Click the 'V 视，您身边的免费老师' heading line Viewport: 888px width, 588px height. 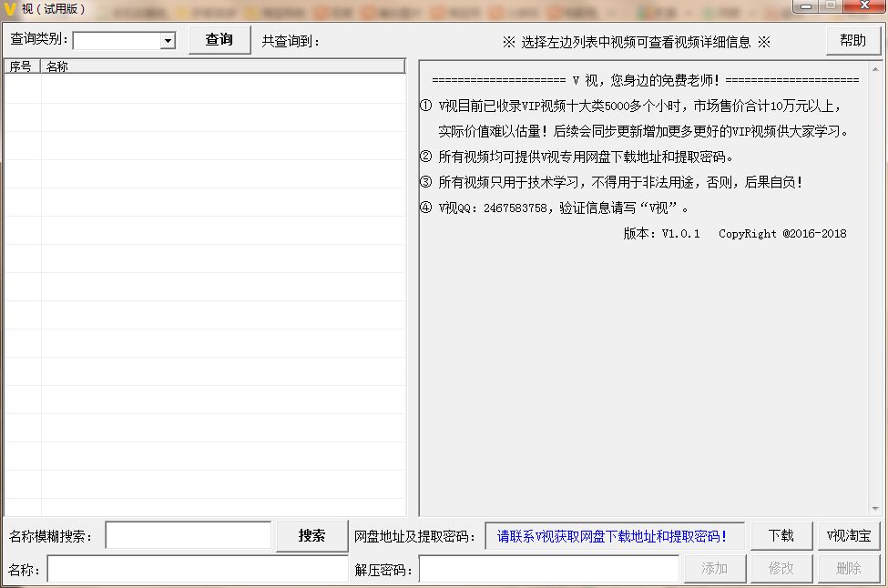click(645, 80)
